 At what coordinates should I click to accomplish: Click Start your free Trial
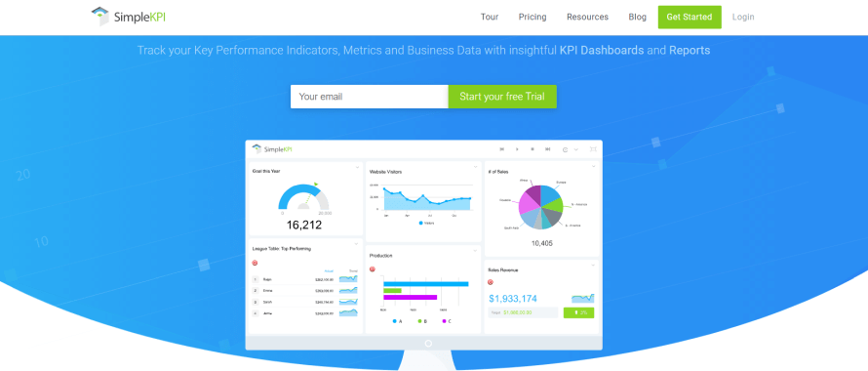point(502,97)
